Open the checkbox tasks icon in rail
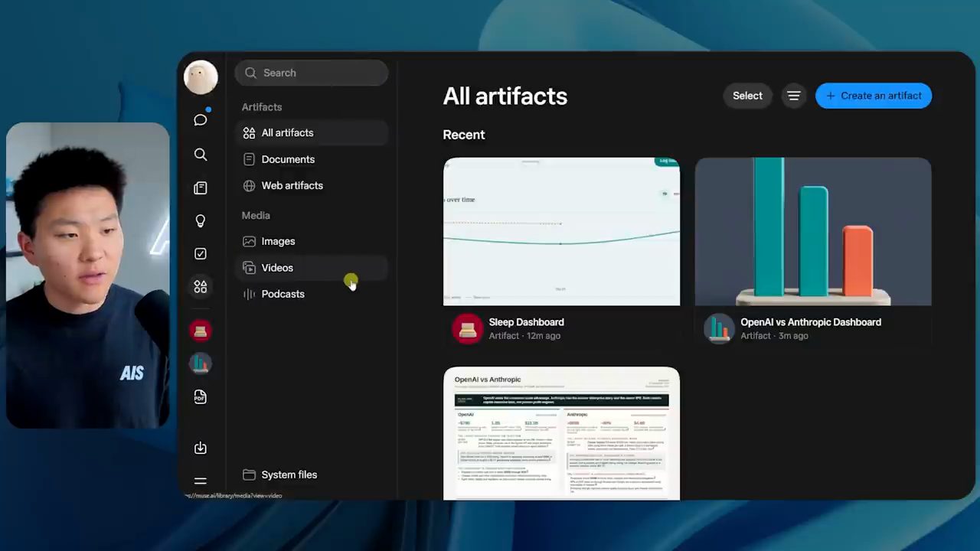 pyautogui.click(x=201, y=253)
